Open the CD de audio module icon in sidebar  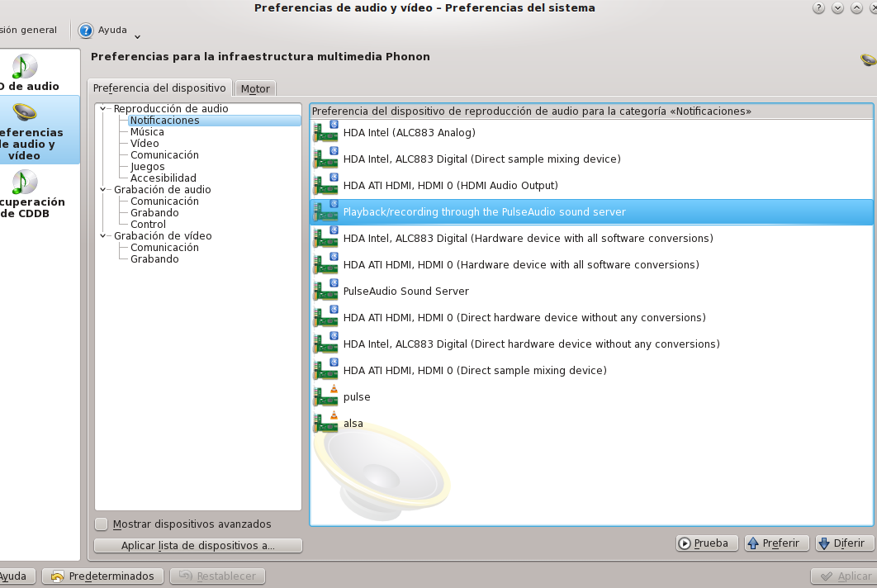[24, 67]
